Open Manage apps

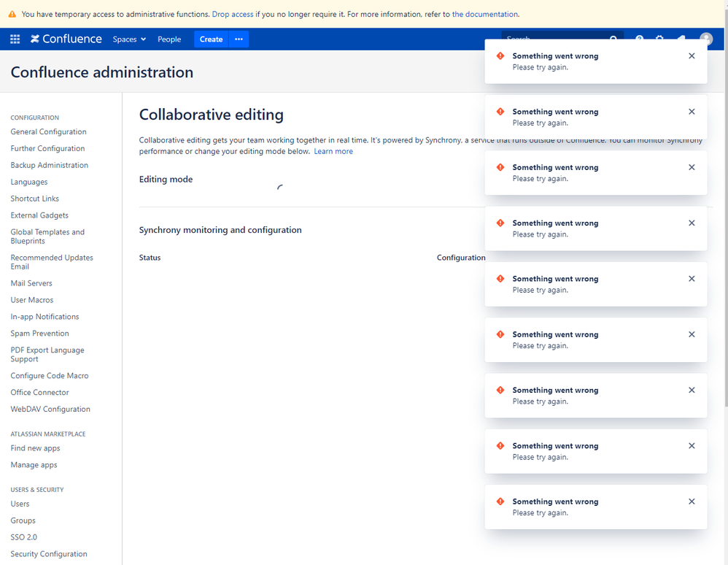[x=34, y=465]
